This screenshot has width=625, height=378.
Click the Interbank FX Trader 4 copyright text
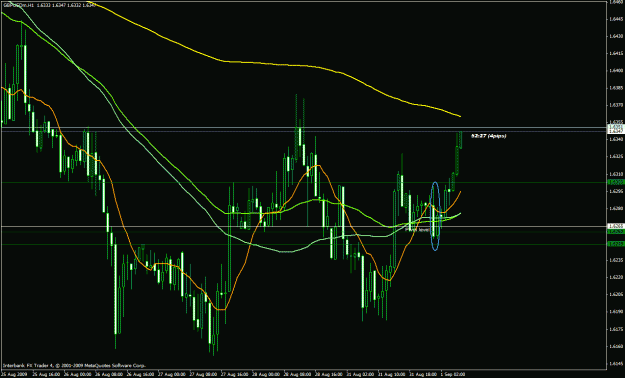(75, 365)
